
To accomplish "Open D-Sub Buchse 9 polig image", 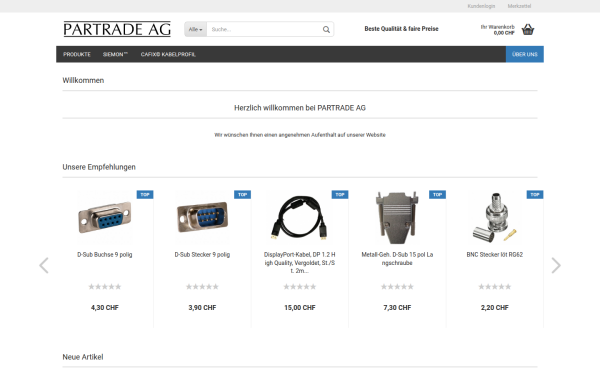I will (104, 217).
